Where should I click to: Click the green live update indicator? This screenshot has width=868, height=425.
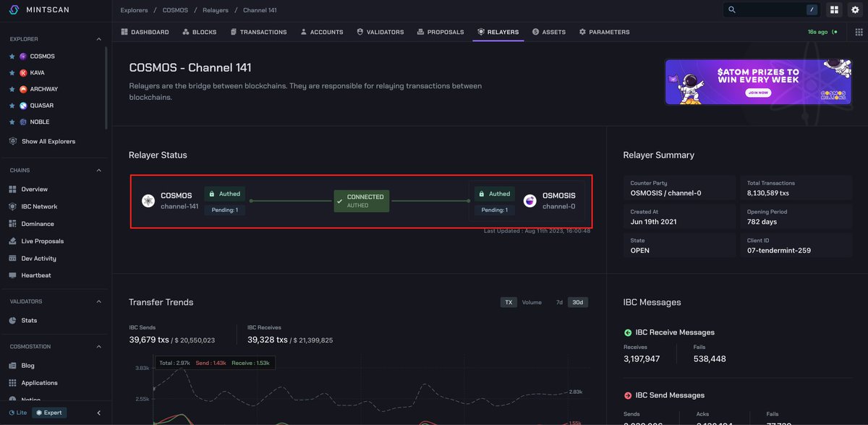[x=835, y=32]
